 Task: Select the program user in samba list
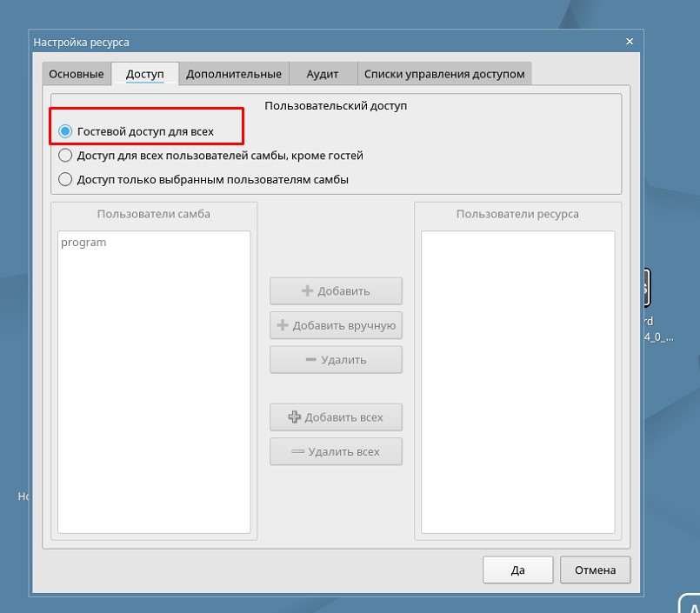click(84, 243)
